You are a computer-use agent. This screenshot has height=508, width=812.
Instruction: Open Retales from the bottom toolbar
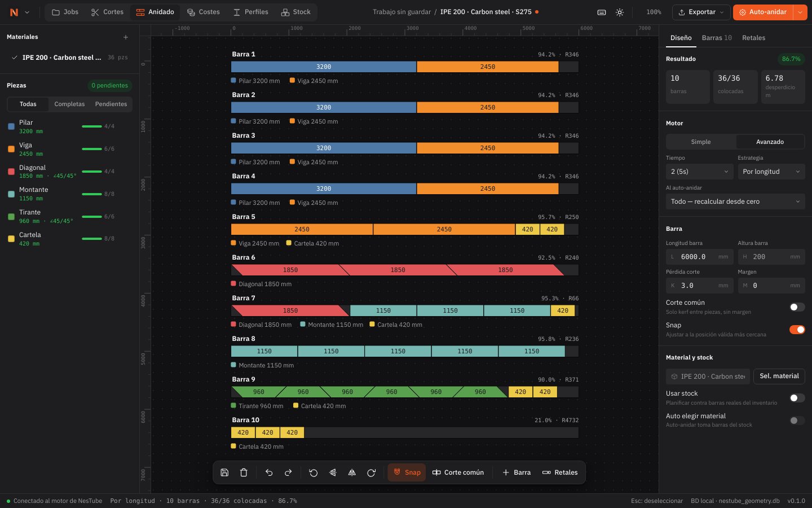pos(560,472)
